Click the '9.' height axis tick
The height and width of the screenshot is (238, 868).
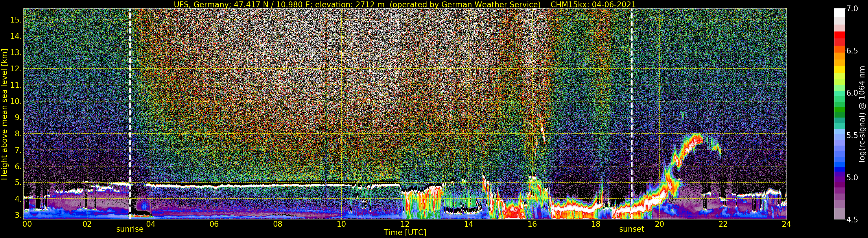[x=18, y=118]
